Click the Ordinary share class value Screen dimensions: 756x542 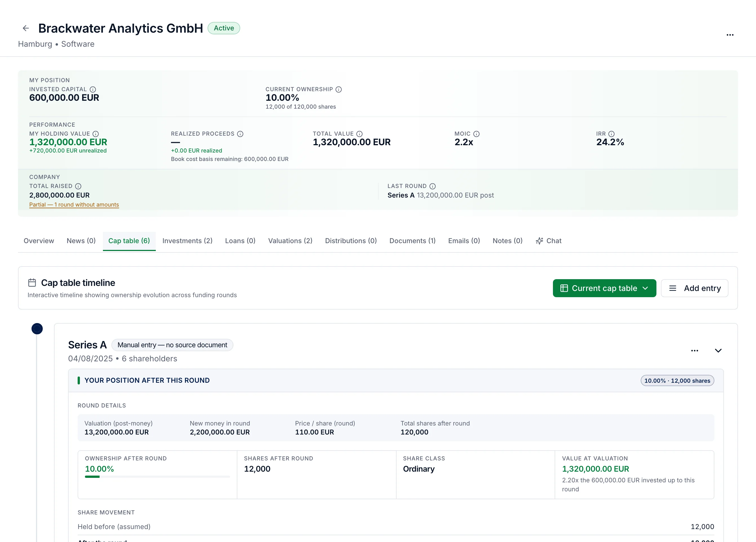click(419, 469)
